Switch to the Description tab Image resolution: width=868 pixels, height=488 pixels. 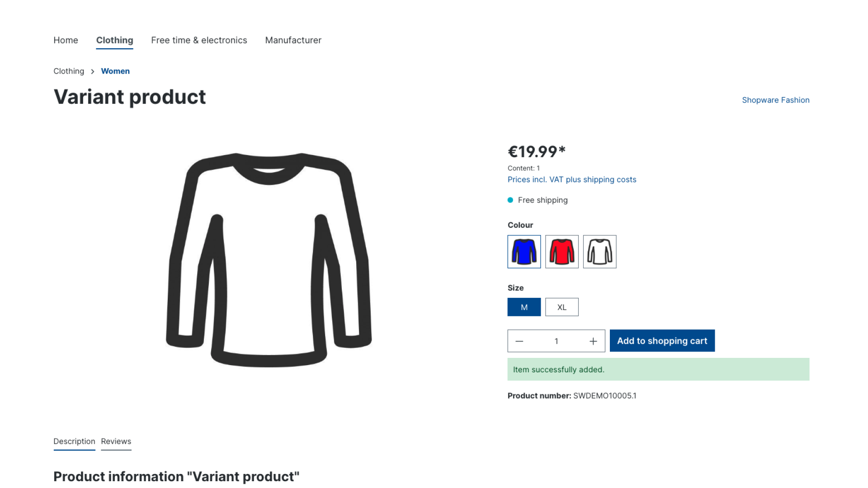74,441
